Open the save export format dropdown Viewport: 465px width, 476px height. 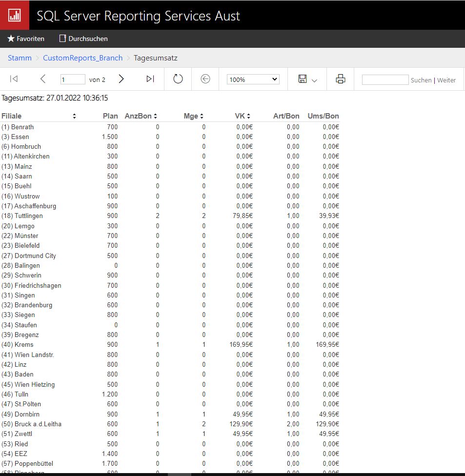308,79
